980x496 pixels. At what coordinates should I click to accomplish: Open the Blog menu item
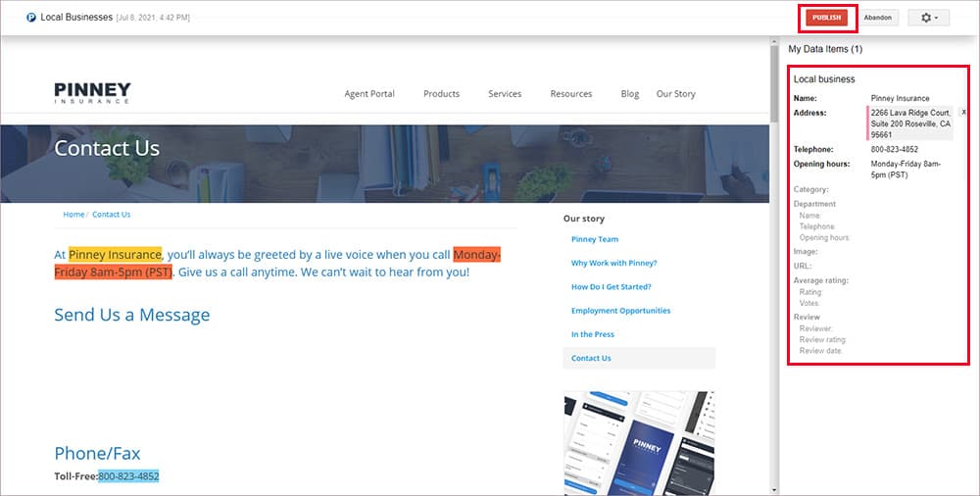pyautogui.click(x=629, y=94)
